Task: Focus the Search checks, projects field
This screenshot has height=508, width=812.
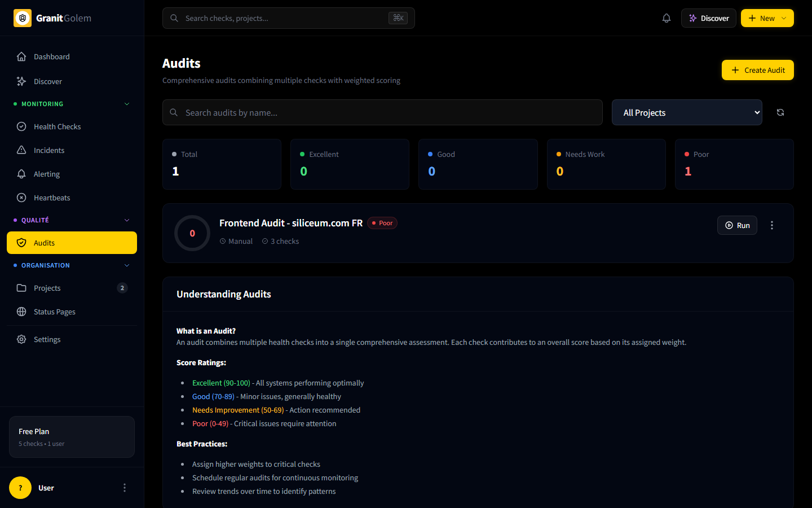Action: click(x=289, y=18)
